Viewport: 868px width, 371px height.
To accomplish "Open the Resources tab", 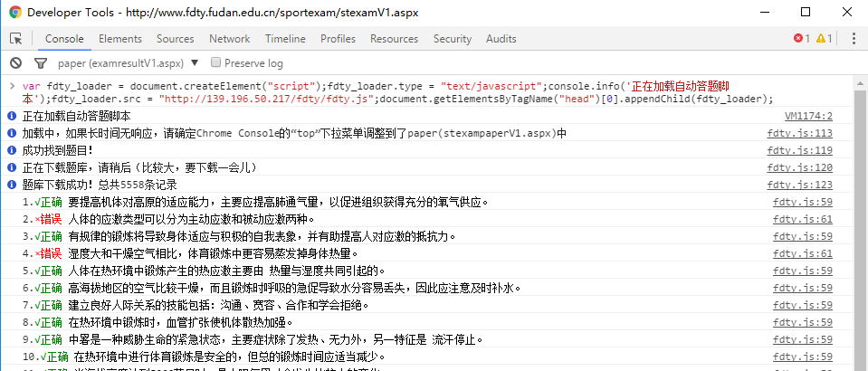I will point(394,39).
